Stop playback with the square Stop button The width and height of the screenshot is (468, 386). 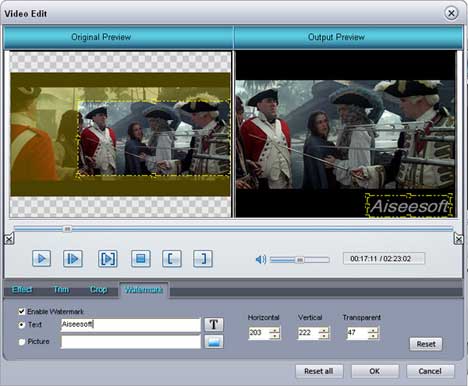pos(141,258)
